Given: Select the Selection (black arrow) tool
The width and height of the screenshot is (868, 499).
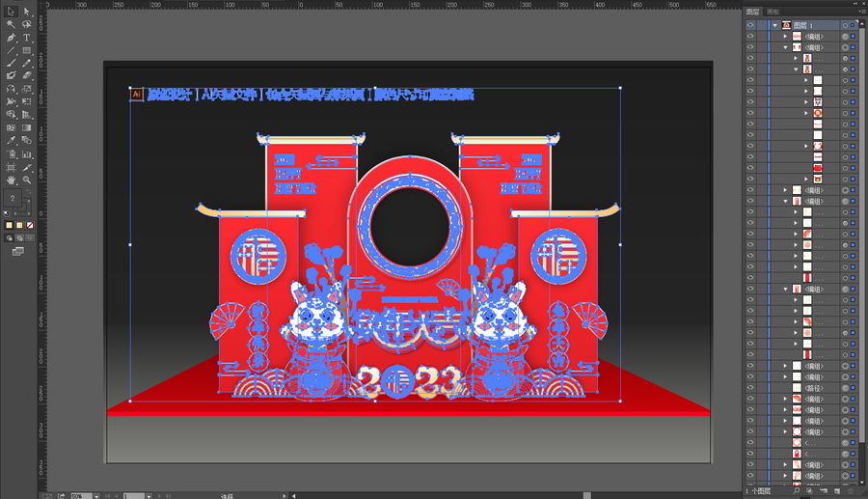Looking at the screenshot, I should tap(11, 11).
